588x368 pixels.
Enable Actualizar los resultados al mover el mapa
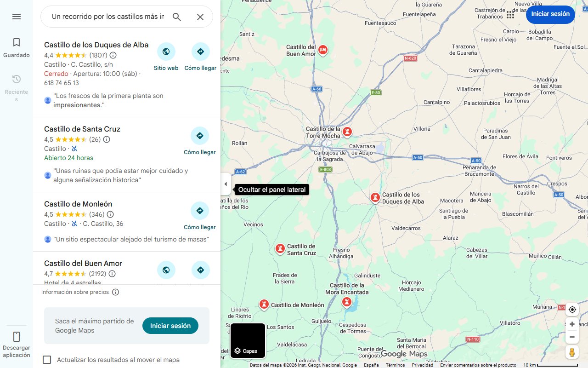[x=47, y=360]
